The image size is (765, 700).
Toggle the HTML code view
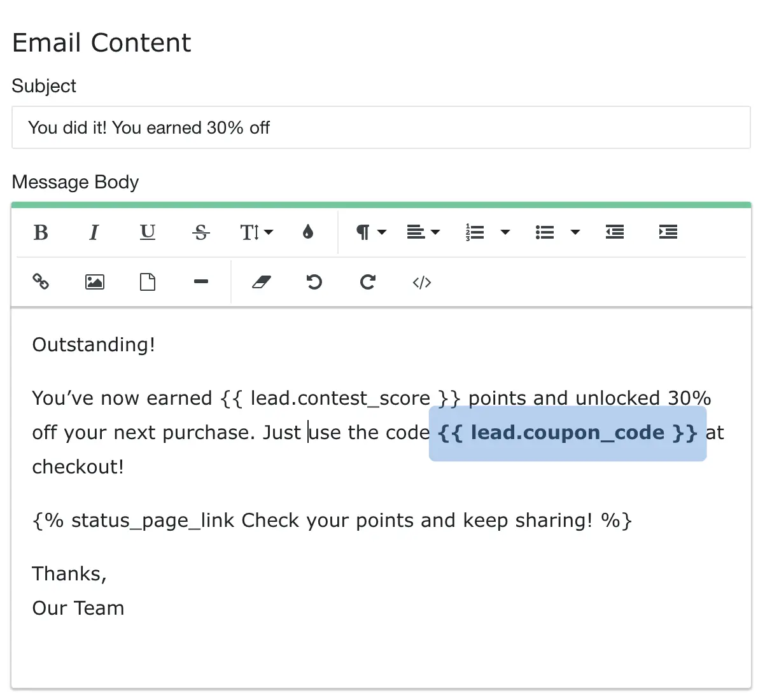point(422,282)
